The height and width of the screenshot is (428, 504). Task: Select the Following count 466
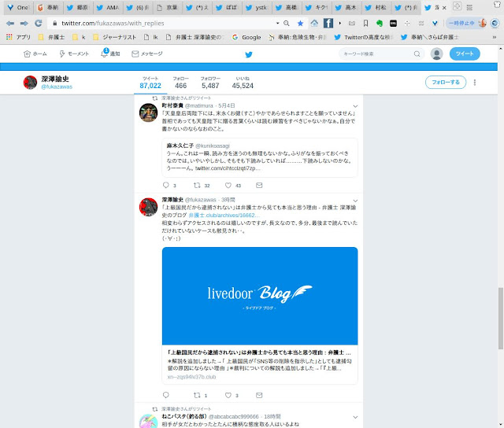coord(180,83)
